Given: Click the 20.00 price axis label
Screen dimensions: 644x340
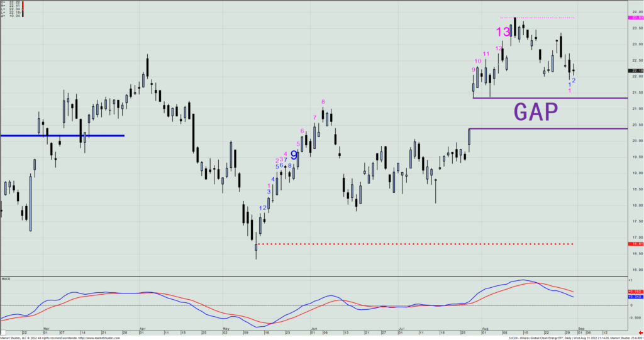Looking at the screenshot, I should tap(638, 141).
